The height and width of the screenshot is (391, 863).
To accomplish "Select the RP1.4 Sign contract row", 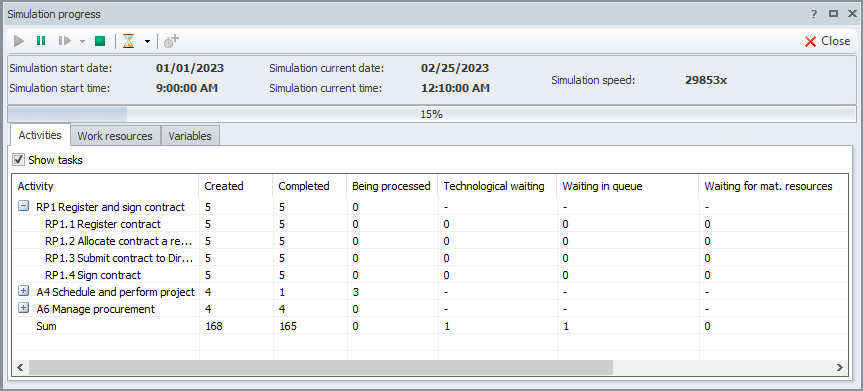I will click(x=427, y=275).
